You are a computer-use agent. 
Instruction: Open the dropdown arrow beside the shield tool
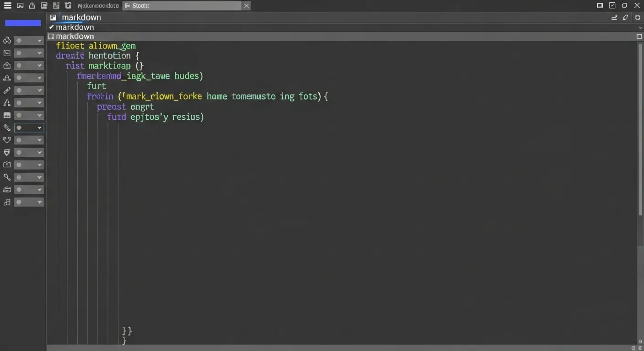click(x=40, y=152)
